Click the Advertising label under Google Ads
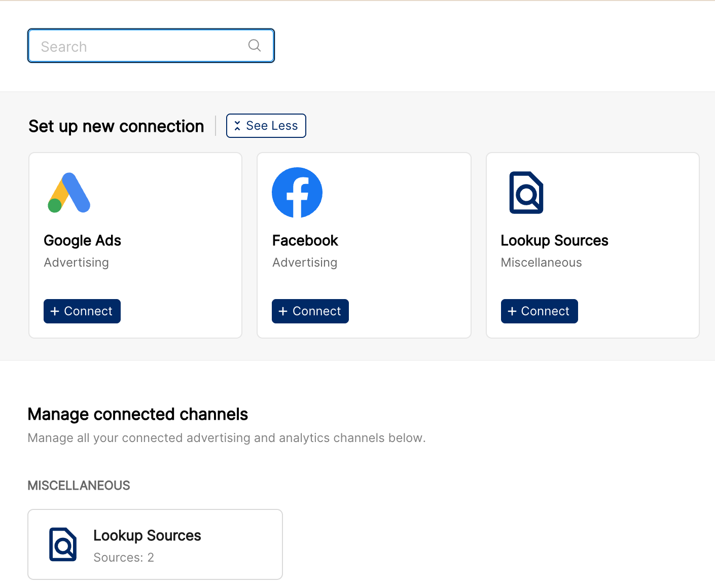The width and height of the screenshot is (715, 588). coord(77,263)
